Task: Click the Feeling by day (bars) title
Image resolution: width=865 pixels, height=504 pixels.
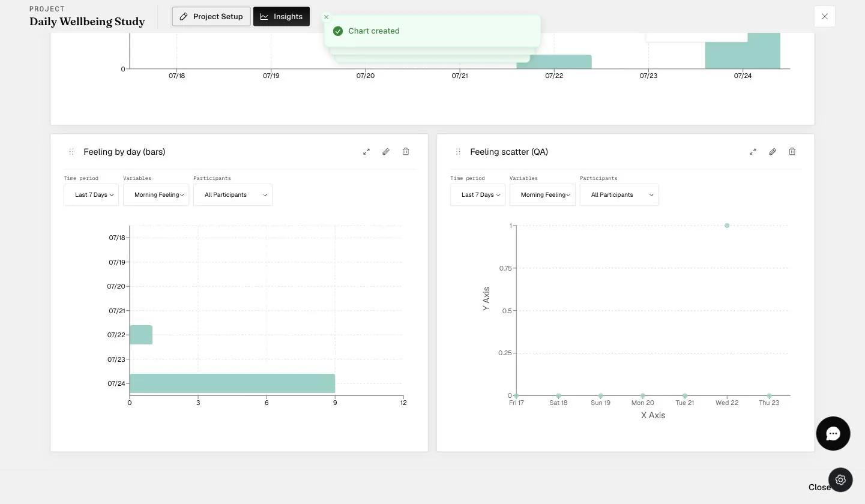Action: (124, 152)
